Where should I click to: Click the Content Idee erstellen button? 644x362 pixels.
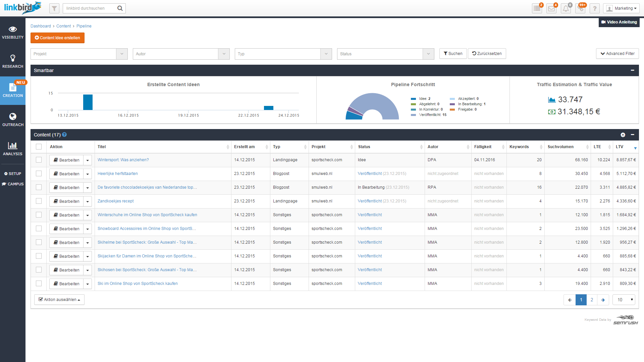(x=57, y=38)
